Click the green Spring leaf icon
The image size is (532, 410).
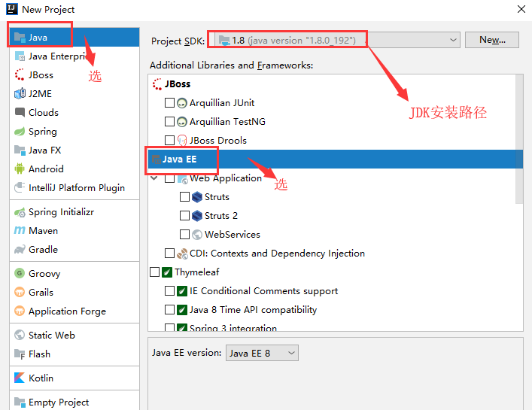point(20,131)
